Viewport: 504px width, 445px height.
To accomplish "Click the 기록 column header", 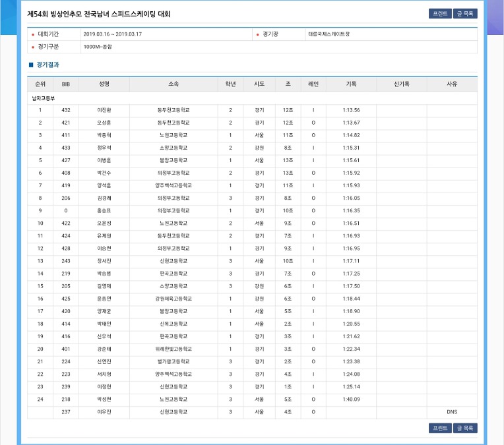I will coord(351,84).
